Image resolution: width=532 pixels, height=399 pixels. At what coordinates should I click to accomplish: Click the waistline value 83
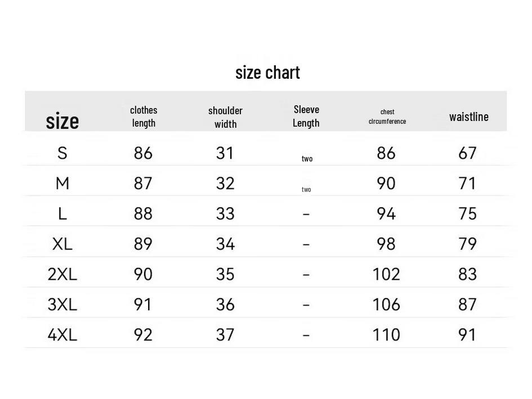[467, 275]
